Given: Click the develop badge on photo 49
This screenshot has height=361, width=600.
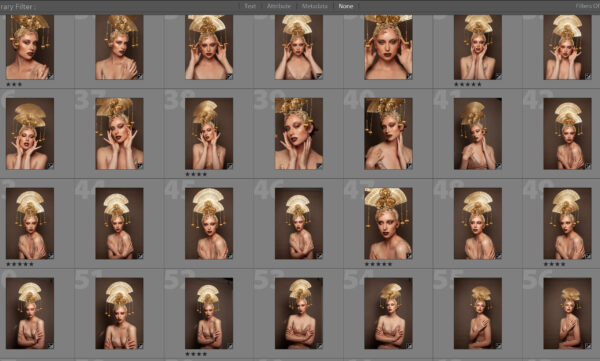Looking at the screenshot, I should pos(588,256).
